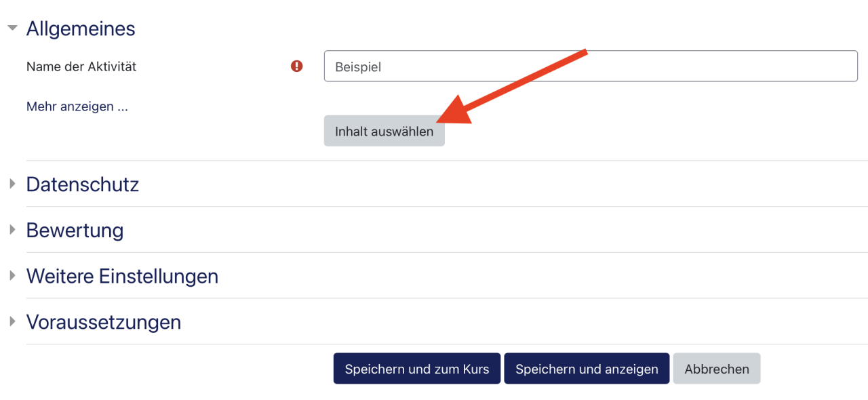Click the red required-field exclamation icon
The width and height of the screenshot is (868, 400).
point(297,66)
